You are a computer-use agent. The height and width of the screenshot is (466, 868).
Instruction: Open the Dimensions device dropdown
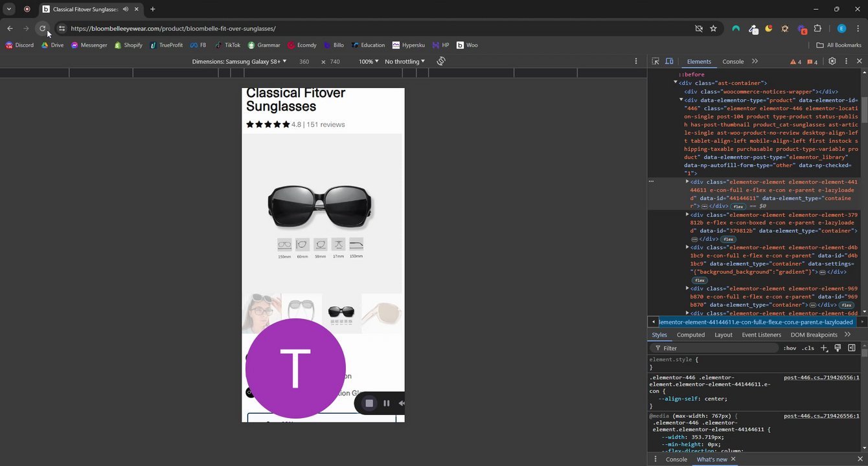point(239,61)
